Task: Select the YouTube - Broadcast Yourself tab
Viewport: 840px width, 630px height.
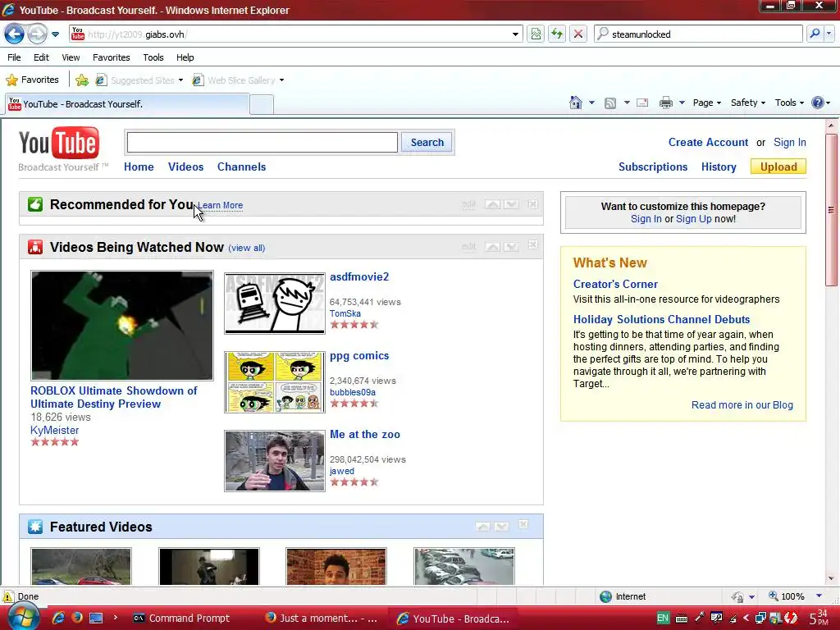Action: (x=127, y=104)
